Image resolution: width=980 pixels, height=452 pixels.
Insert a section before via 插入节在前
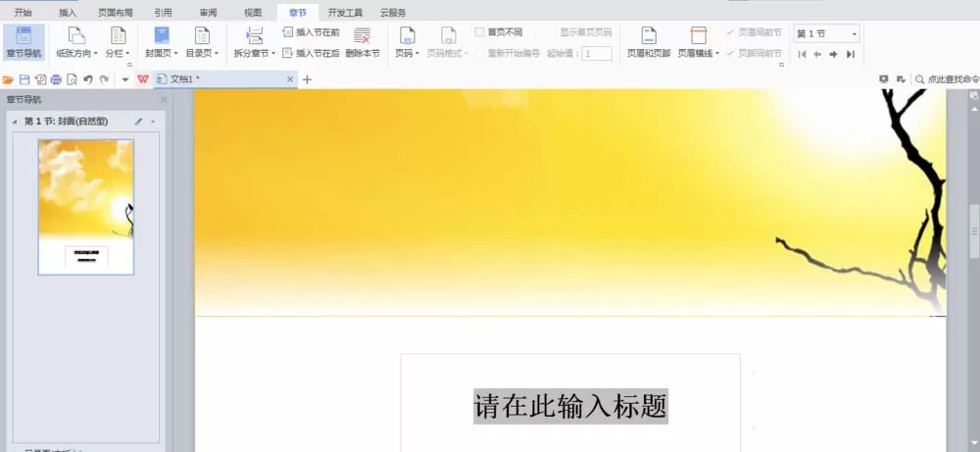312,32
